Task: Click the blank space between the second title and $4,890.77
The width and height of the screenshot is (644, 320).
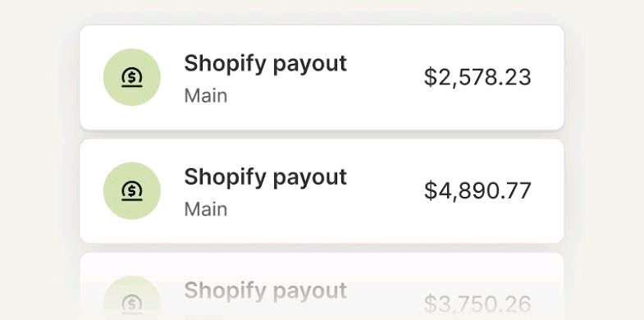Action: click(x=386, y=191)
